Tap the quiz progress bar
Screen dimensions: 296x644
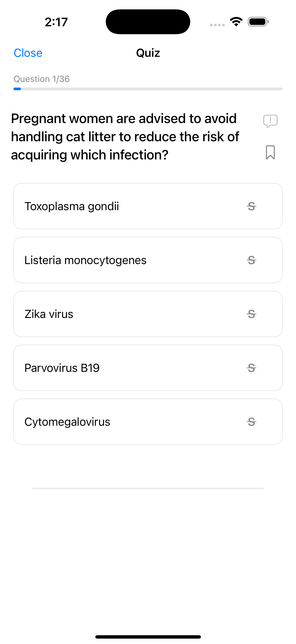148,89
